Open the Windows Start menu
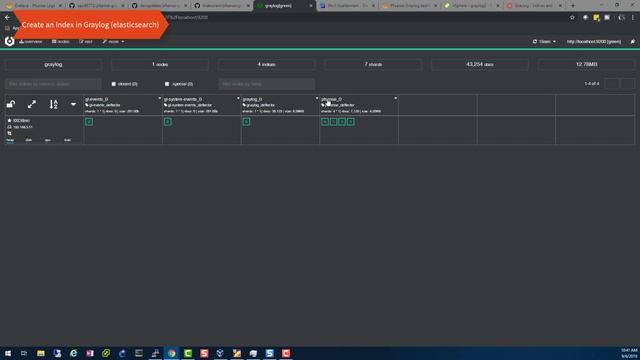 pos(8,353)
